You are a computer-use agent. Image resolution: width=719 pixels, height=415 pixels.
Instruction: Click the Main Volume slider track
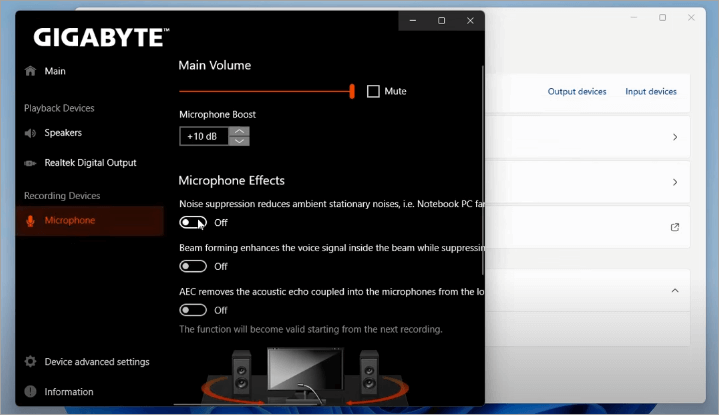tap(264, 91)
